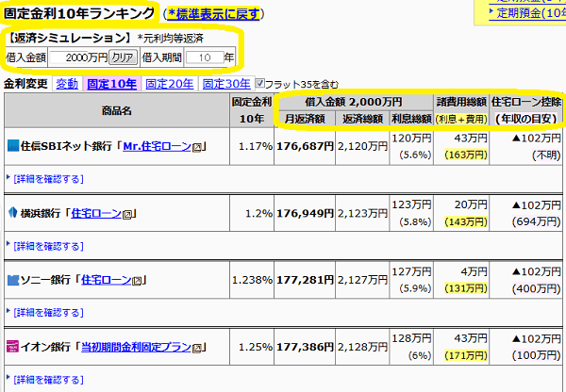Click the 2,120万円 total repayment cell
Screen dimensions: 566x392
(362, 146)
